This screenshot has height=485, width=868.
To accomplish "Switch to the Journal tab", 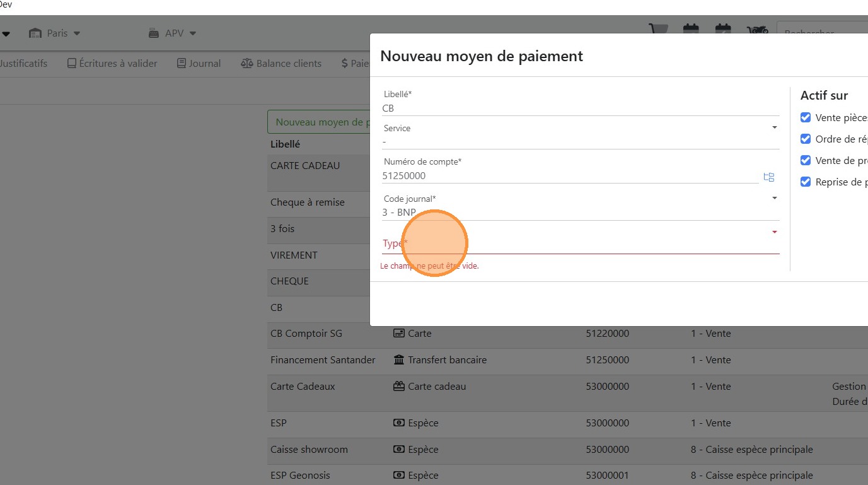I will [x=199, y=63].
